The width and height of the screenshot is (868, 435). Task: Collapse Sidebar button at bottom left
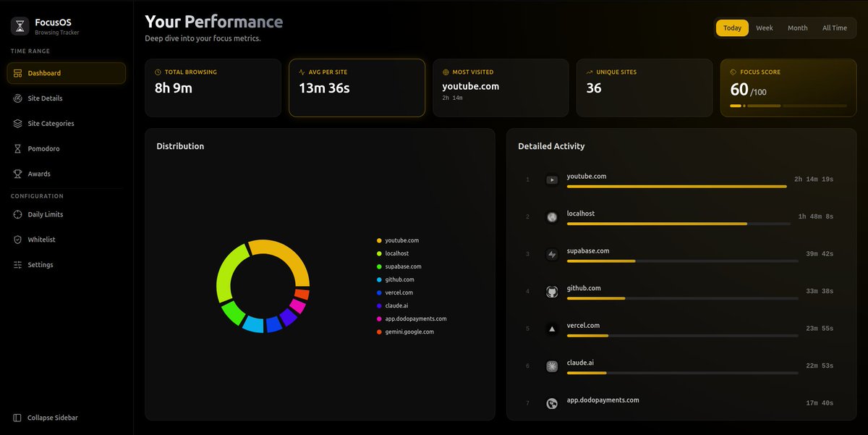pyautogui.click(x=66, y=418)
